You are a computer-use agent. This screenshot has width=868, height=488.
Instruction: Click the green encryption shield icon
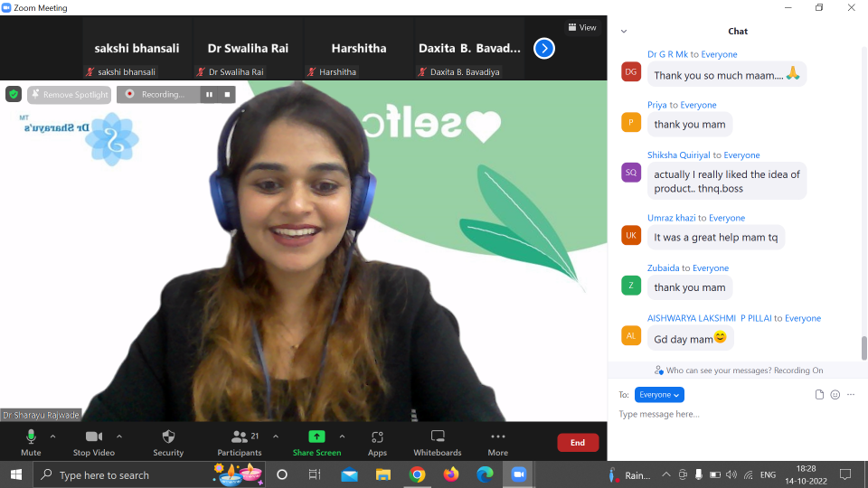[14, 94]
